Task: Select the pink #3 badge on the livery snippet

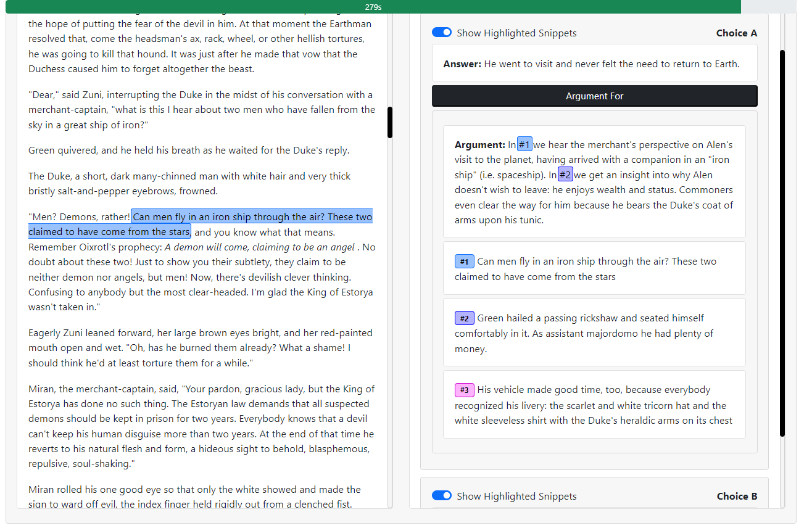Action: point(464,390)
